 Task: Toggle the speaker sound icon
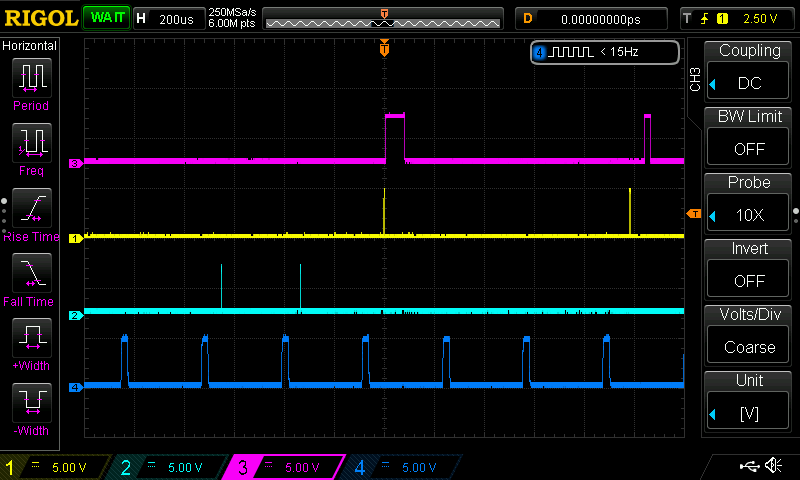773,466
